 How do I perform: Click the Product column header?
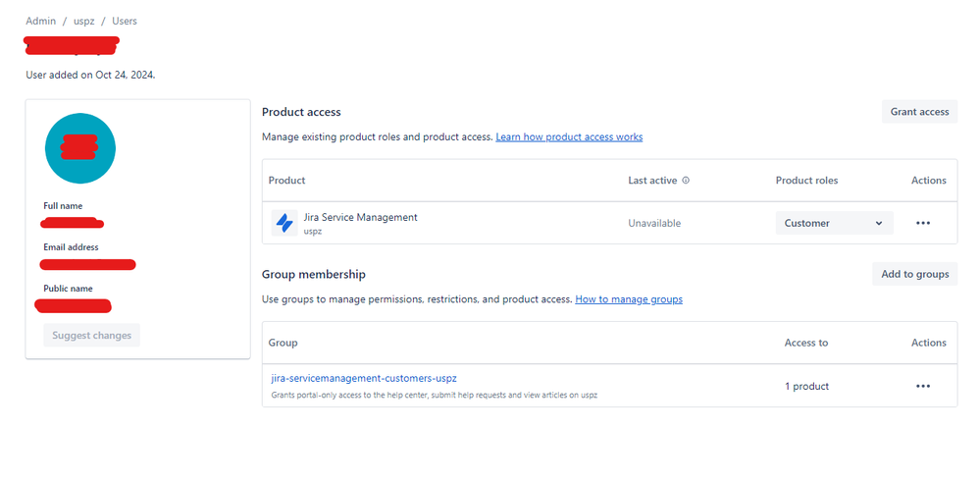point(286,181)
